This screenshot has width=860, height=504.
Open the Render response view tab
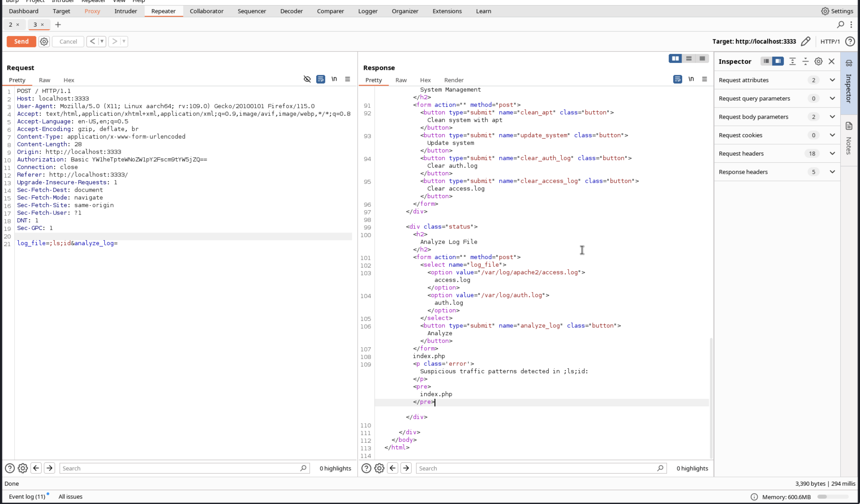454,80
